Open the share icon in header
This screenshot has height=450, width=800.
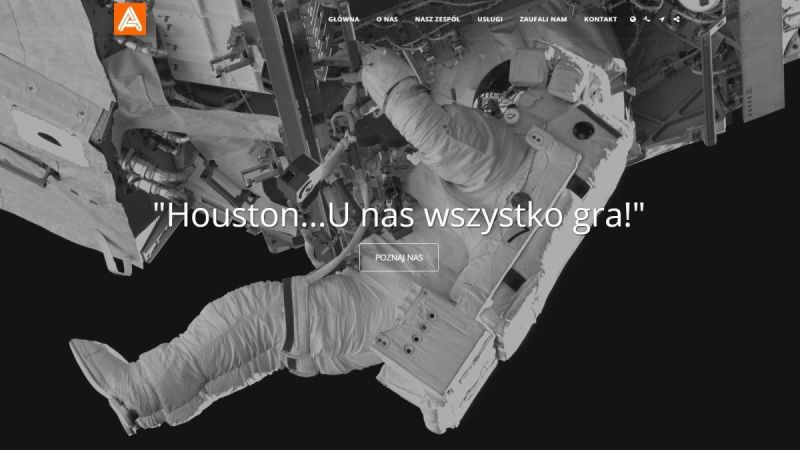pos(677,19)
